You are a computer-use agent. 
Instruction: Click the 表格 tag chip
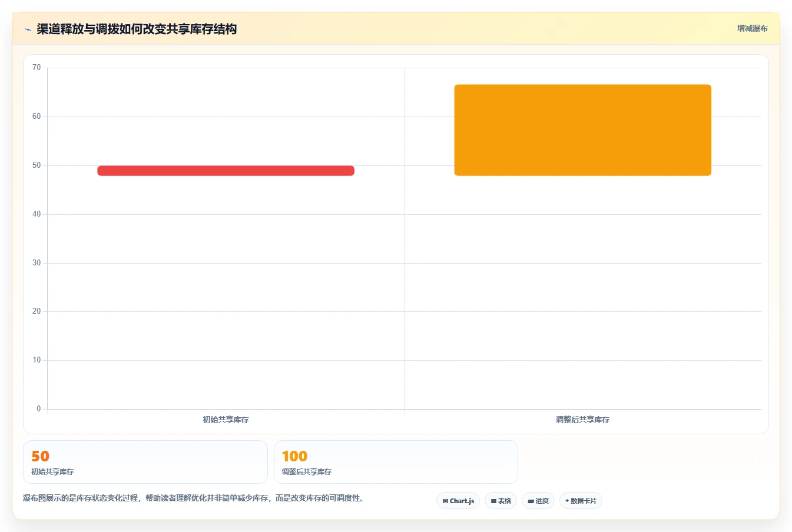pyautogui.click(x=501, y=501)
